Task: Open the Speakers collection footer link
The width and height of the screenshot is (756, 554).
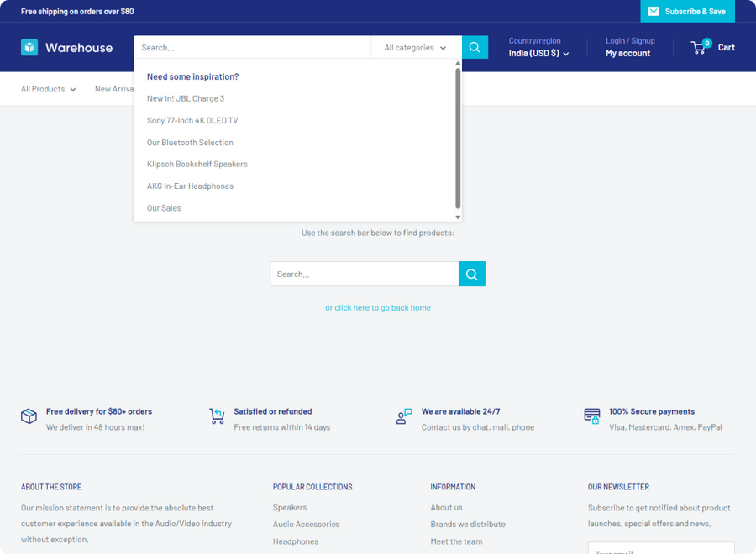Action: tap(290, 507)
